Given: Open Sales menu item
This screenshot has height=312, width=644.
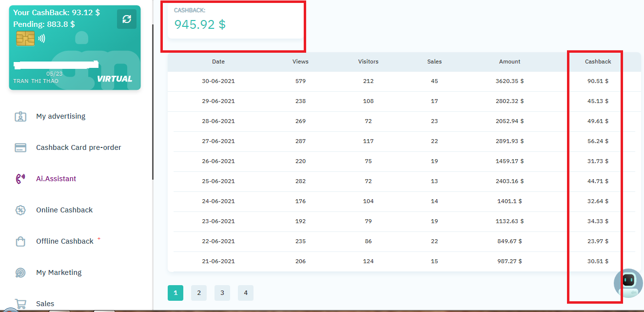Looking at the screenshot, I should click(x=45, y=304).
